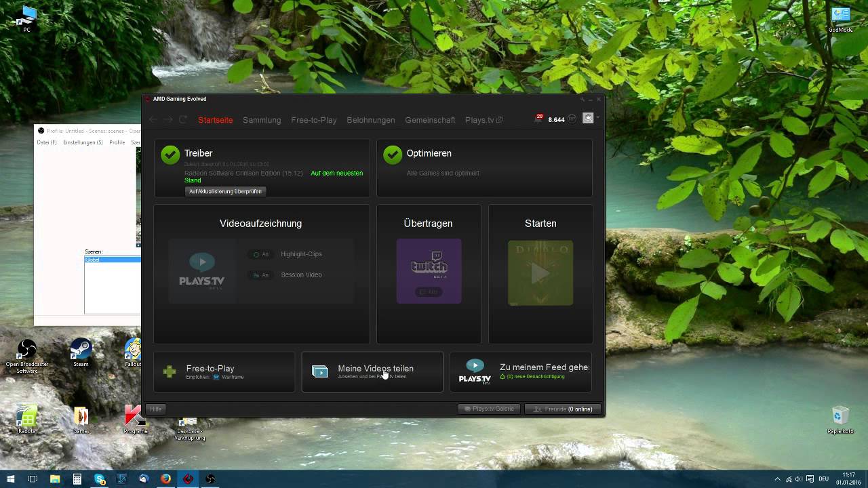Open File Explorer from the taskbar
This screenshot has height=488, width=868.
(x=55, y=479)
